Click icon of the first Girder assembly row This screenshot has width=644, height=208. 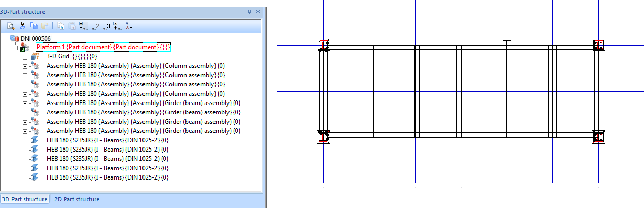[x=35, y=103]
